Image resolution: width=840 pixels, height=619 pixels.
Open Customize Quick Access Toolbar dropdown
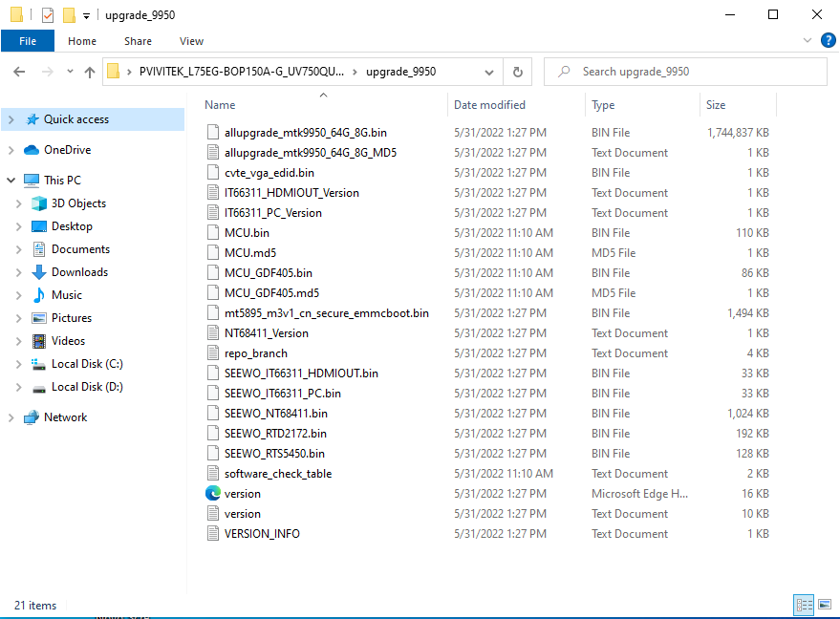coord(86,15)
